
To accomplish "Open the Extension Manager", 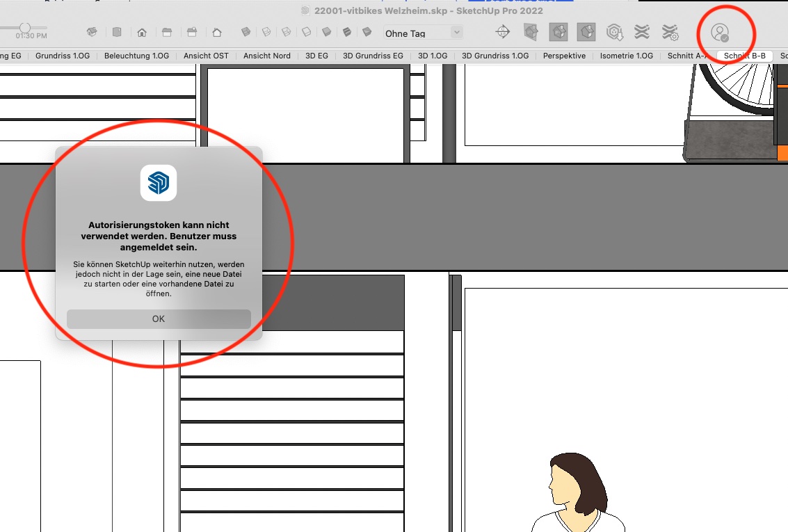I will pos(670,32).
